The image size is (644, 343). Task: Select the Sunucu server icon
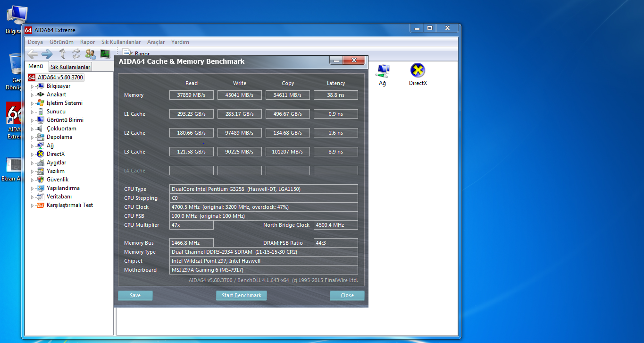pyautogui.click(x=41, y=111)
